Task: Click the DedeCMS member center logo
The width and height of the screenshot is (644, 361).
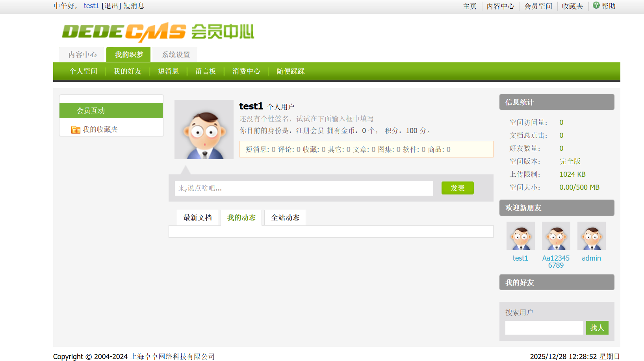Action: pos(158,32)
